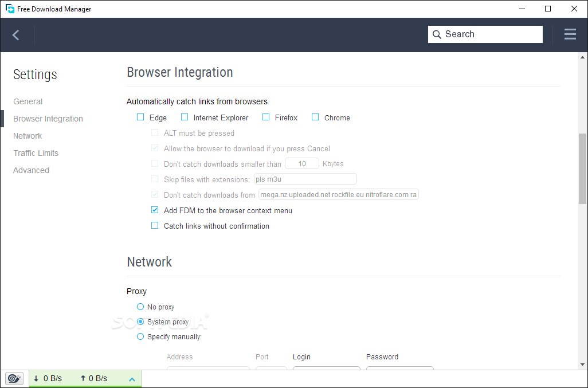Click Automatically catch links from browsers text
Screen dimensions: 588x388
[197, 101]
